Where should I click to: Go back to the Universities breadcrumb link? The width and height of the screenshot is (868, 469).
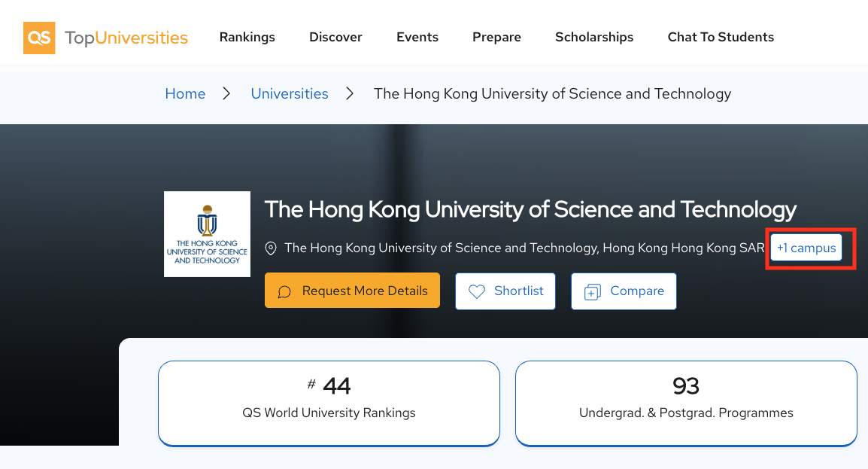290,94
